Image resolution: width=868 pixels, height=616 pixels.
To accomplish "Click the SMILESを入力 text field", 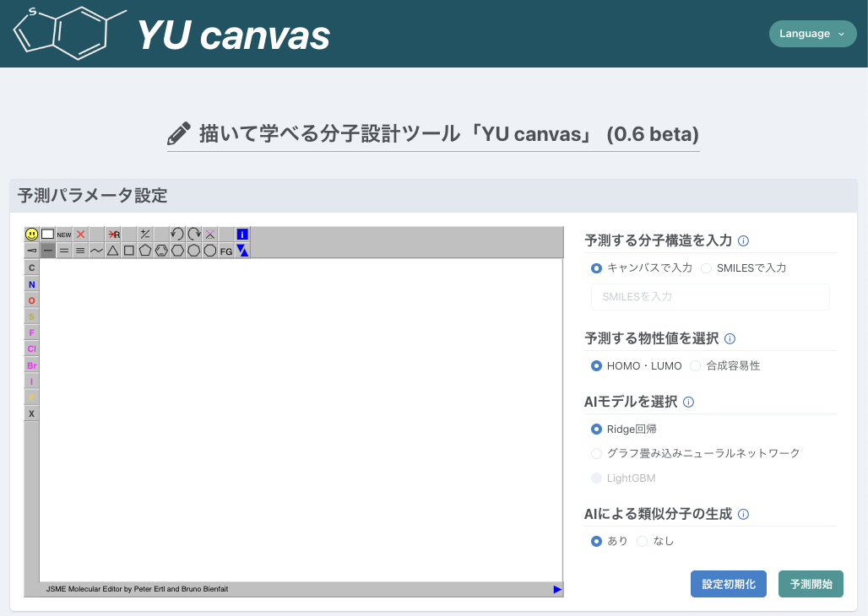I will click(709, 297).
